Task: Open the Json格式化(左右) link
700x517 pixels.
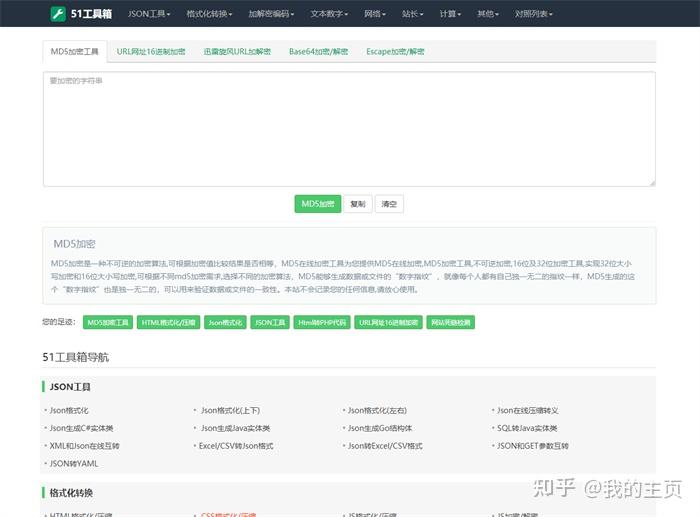Action: [x=377, y=410]
